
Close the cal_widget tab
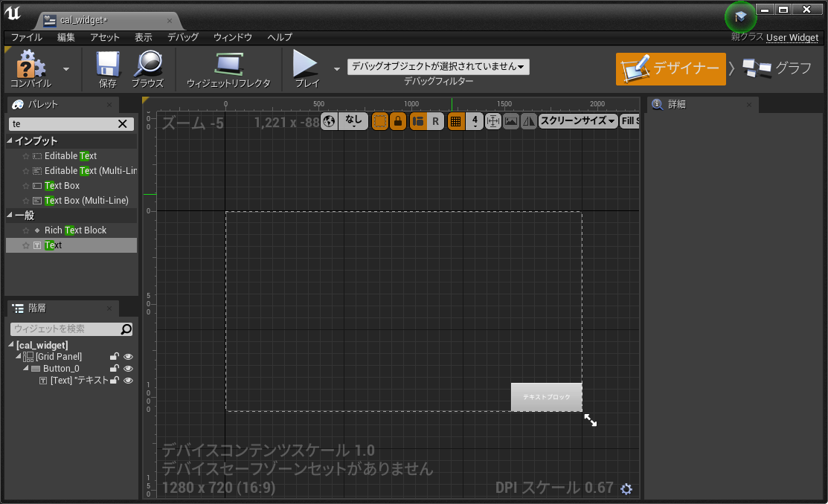[x=170, y=21]
